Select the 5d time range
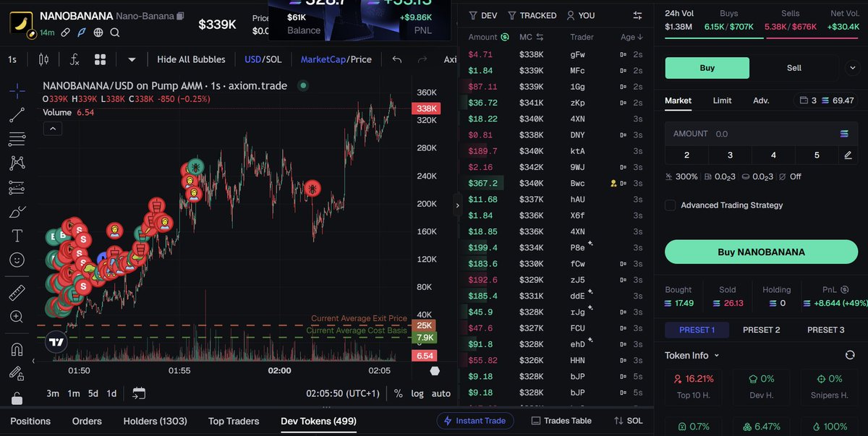This screenshot has width=868, height=436. [93, 393]
